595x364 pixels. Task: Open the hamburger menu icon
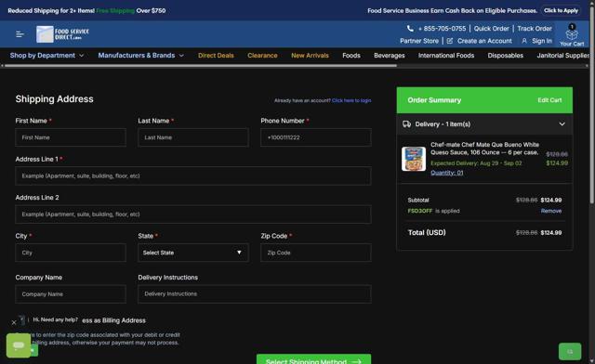(20, 34)
